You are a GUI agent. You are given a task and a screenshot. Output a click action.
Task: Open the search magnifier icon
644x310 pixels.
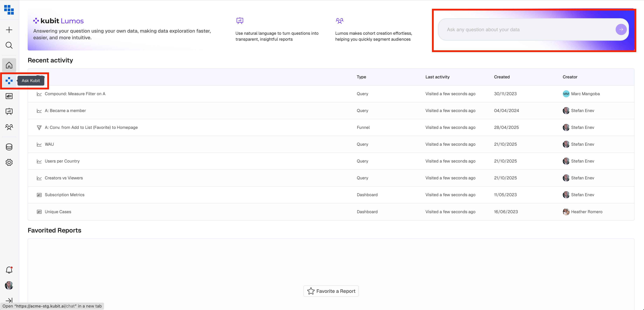coord(9,45)
